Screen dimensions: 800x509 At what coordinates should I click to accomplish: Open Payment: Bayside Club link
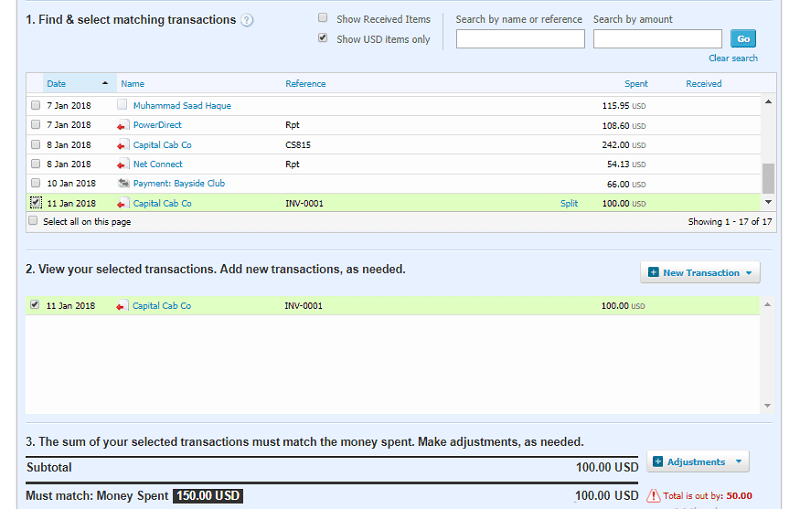coord(179,184)
